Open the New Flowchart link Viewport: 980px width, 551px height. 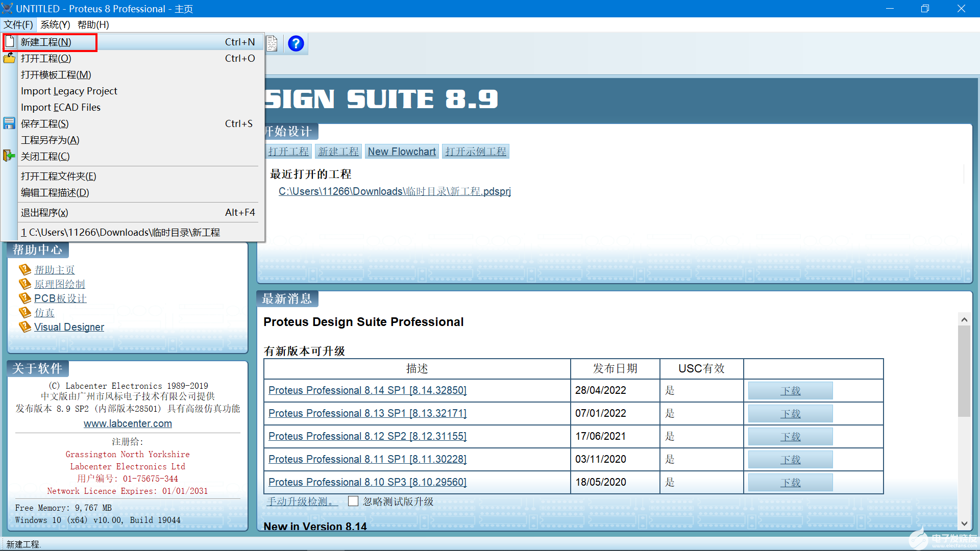point(402,151)
